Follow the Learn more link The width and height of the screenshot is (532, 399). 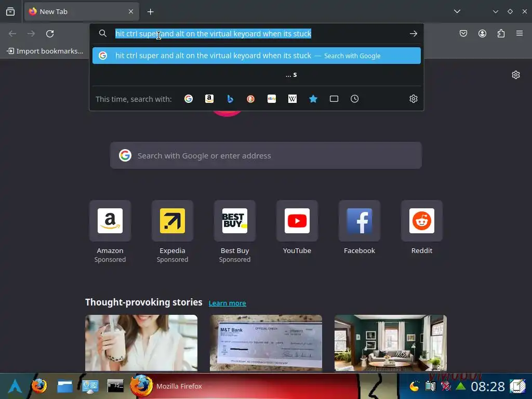click(228, 303)
